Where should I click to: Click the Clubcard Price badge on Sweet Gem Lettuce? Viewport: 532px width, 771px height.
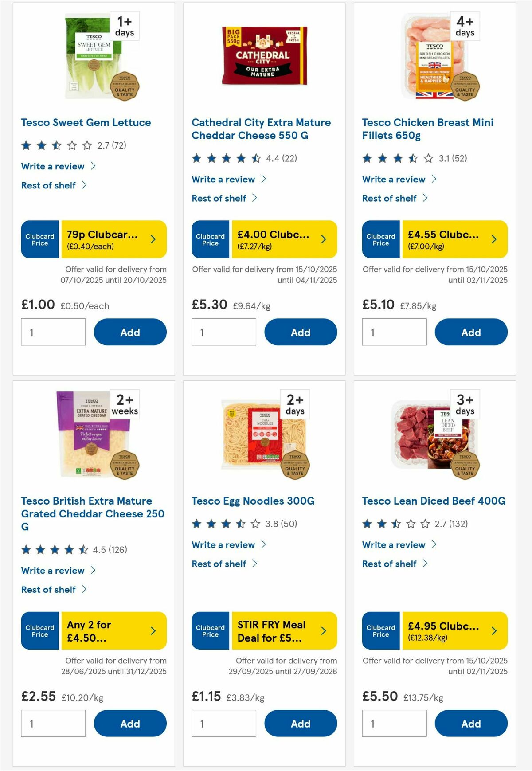(39, 239)
